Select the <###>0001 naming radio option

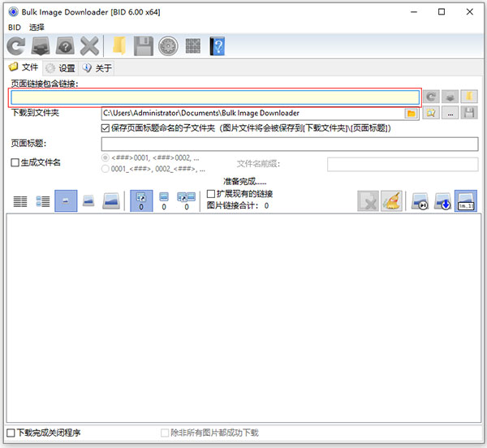click(106, 157)
